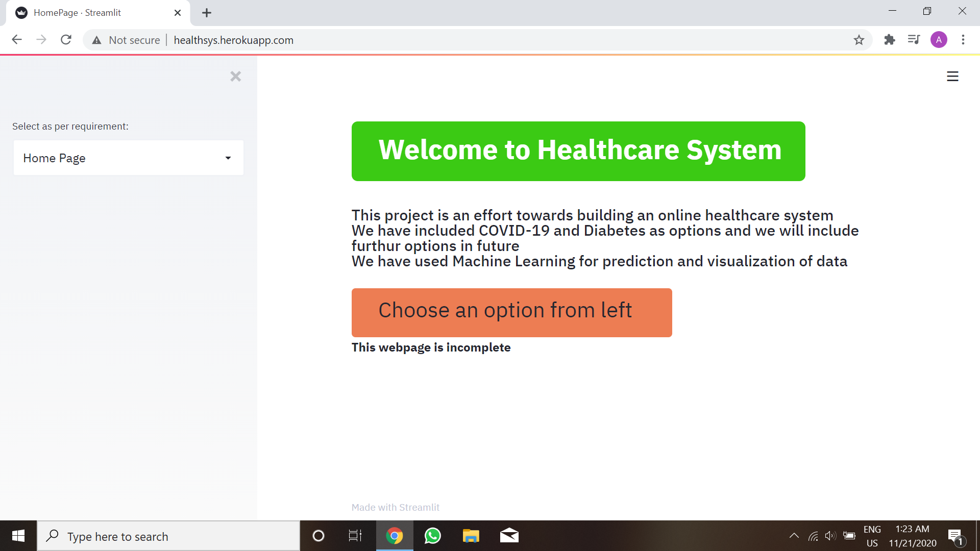Close the HomePage Streamlit tab
980x551 pixels.
click(x=178, y=13)
